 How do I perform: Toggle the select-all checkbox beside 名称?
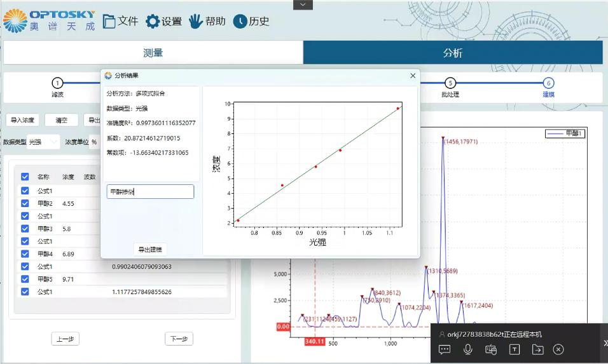[x=25, y=177]
